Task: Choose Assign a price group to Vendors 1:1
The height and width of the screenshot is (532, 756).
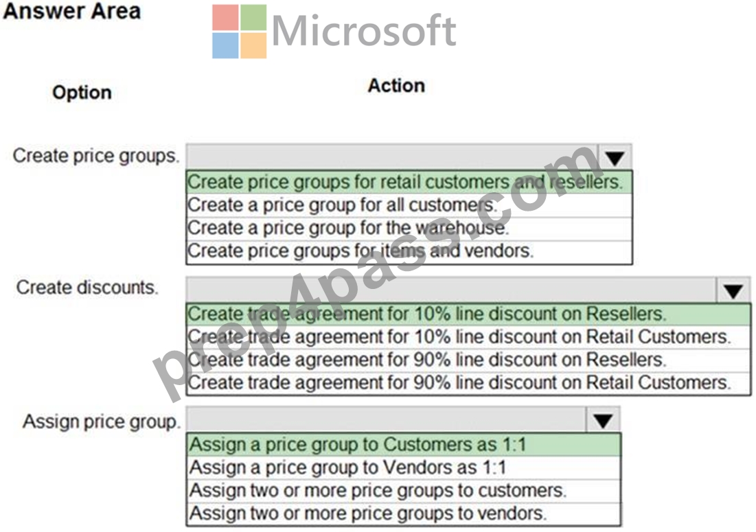Action: tap(404, 467)
